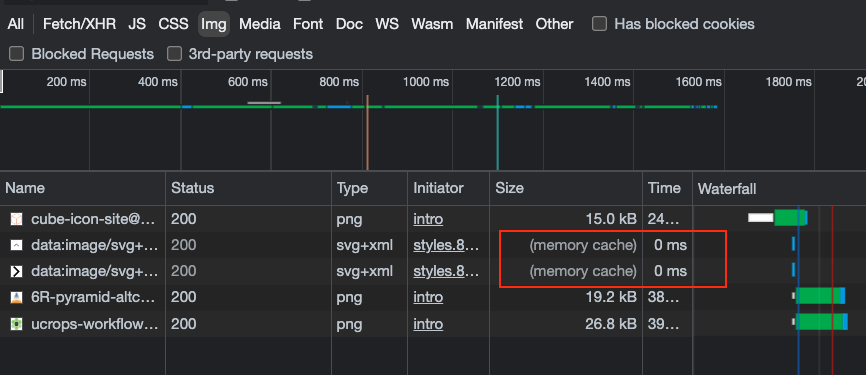866x375 pixels.
Task: Click the 19.2 kB size cell
Action: [611, 297]
